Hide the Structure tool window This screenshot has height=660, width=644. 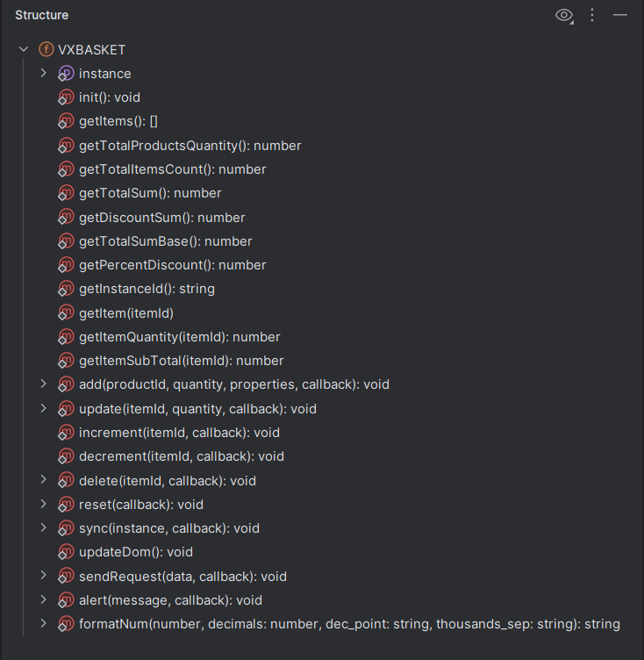620,15
